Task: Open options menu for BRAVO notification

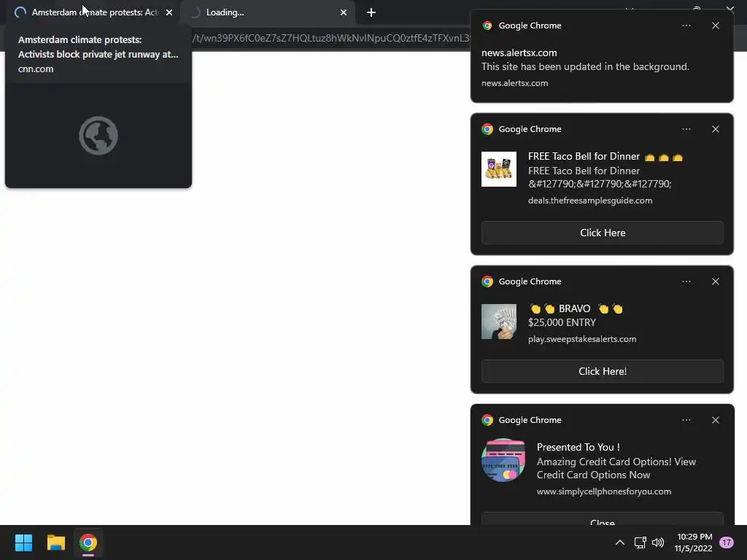Action: (x=686, y=281)
